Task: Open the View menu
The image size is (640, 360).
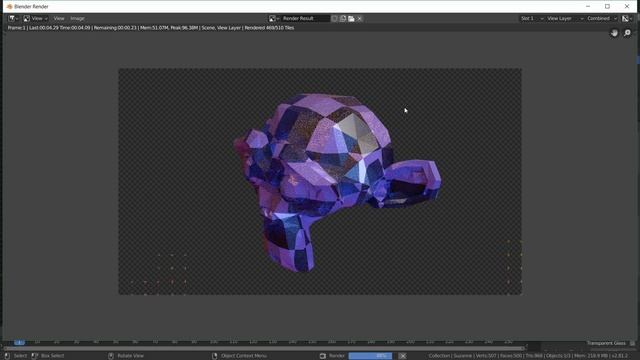Action: pos(59,18)
